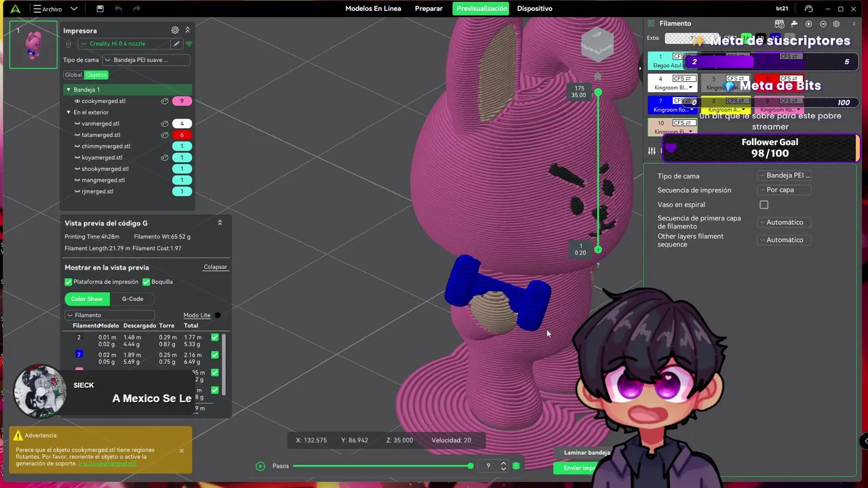Uncheck filament 2 row visibility checkbox
Viewport: 868px width, 488px height.
point(215,337)
